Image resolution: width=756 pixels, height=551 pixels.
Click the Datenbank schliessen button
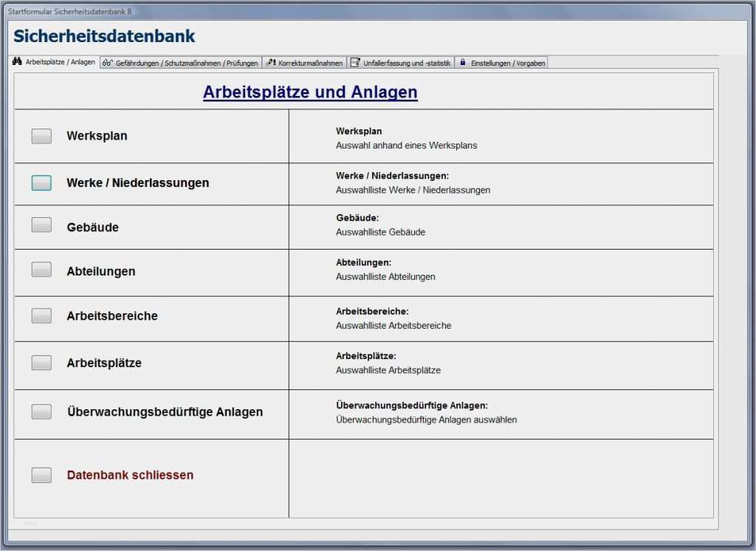[x=41, y=475]
